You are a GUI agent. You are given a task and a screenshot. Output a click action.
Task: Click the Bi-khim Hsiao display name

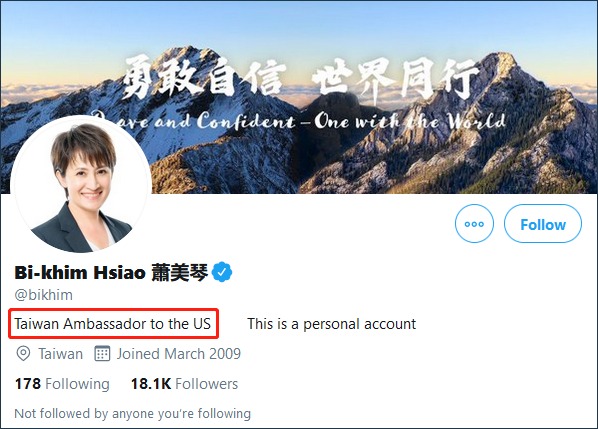click(x=111, y=273)
